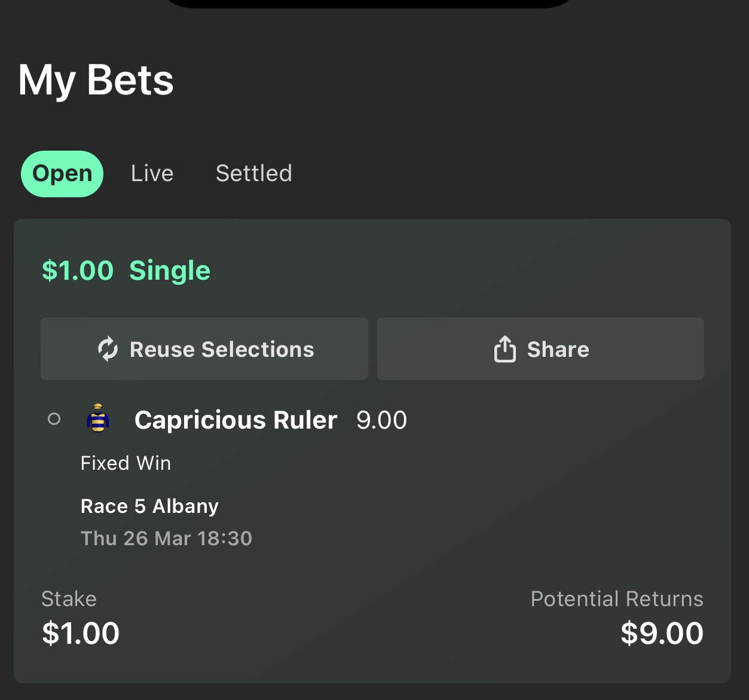The height and width of the screenshot is (700, 749).
Task: Select the open-status circle beside Capricious Ruler
Action: tap(54, 419)
